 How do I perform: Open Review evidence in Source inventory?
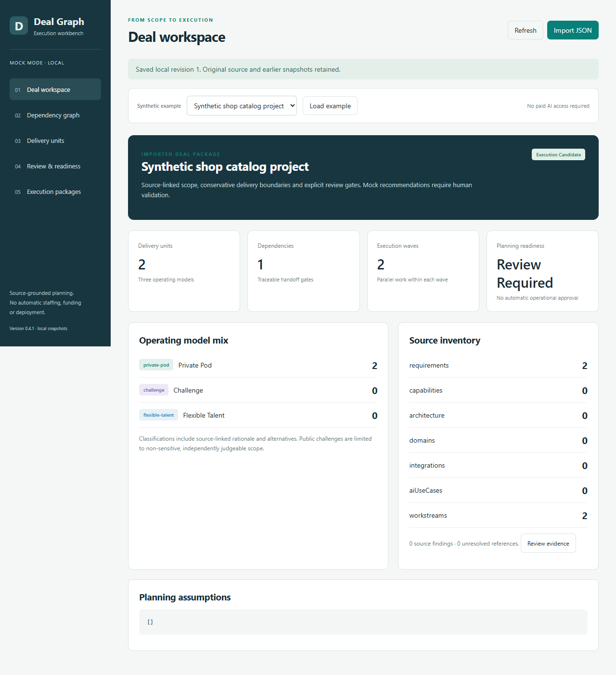[548, 543]
